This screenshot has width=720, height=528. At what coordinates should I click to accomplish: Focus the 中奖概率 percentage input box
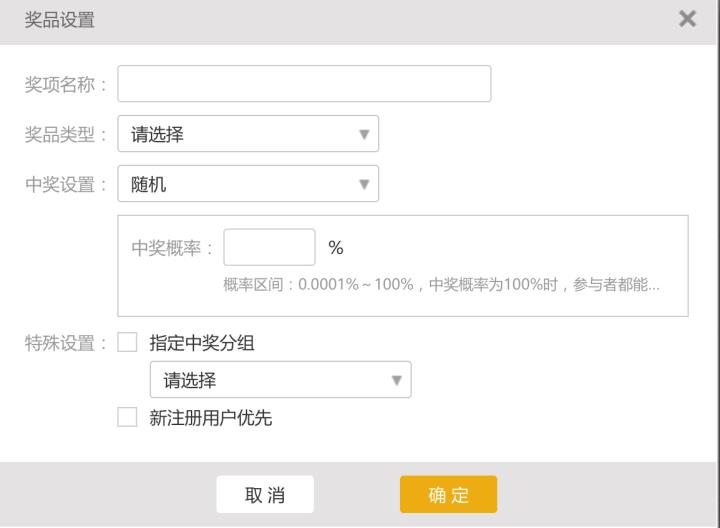point(269,247)
